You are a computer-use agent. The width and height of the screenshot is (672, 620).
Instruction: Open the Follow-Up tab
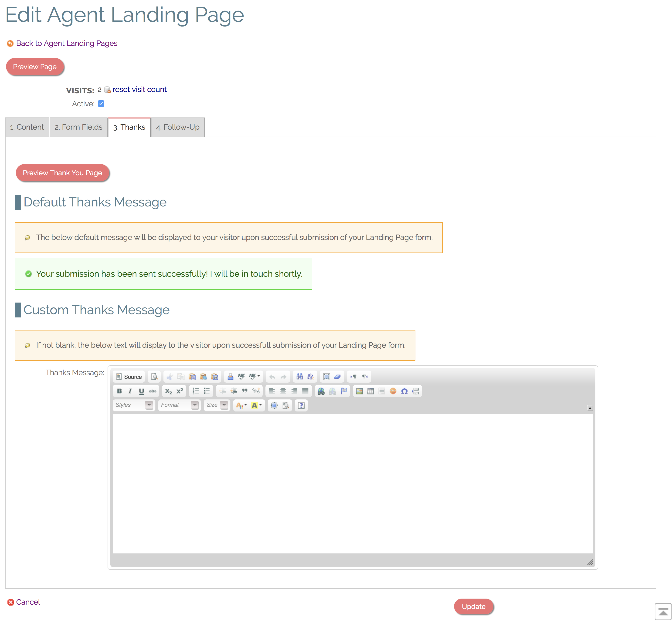(178, 127)
